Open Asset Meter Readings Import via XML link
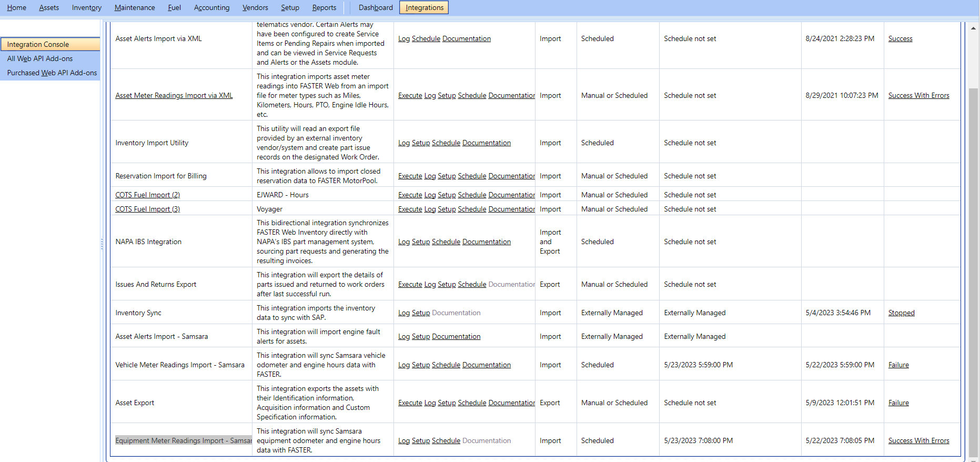Image resolution: width=980 pixels, height=462 pixels. [x=174, y=95]
